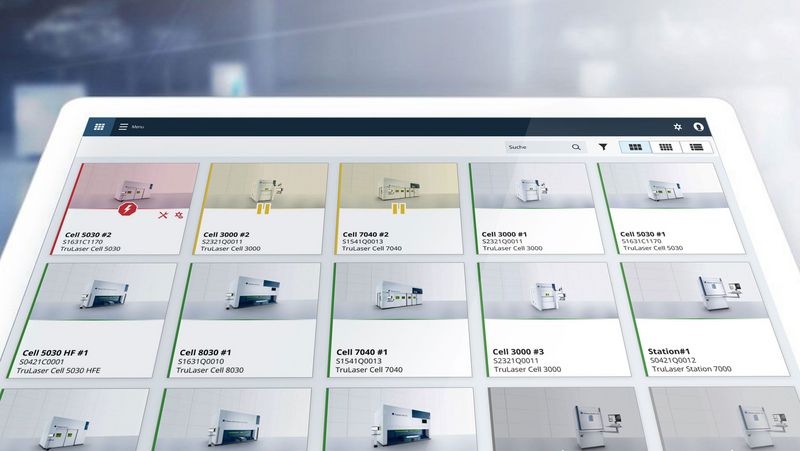
Task: Open the app grid launcher icon
Action: tap(99, 127)
